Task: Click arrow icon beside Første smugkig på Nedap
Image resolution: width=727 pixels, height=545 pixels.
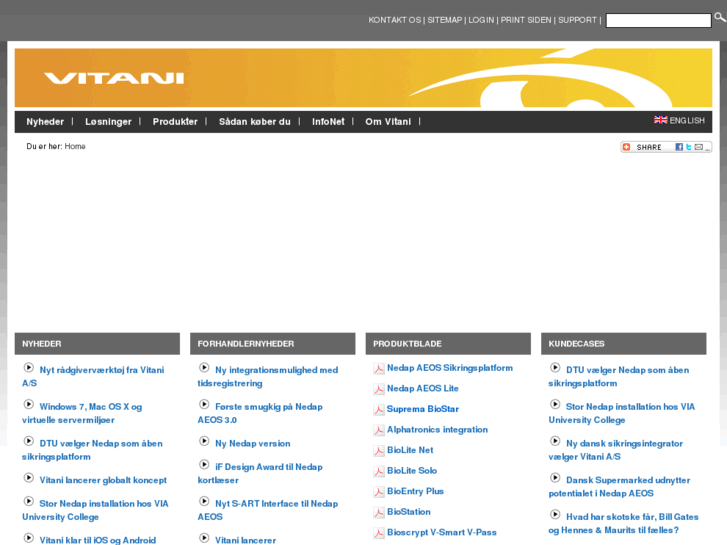Action: [204, 404]
